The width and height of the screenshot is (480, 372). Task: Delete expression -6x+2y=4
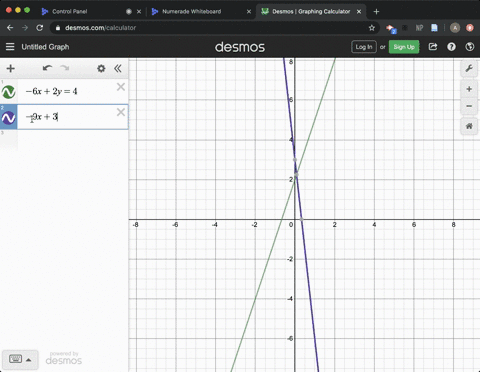click(x=121, y=87)
